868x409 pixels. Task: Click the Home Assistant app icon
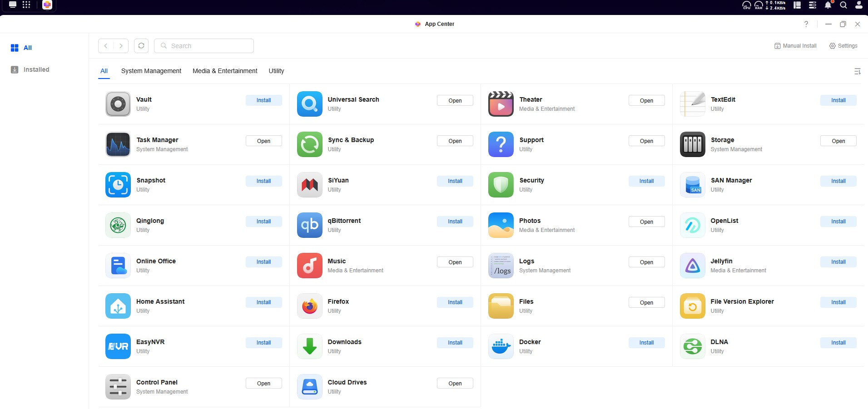tap(118, 306)
